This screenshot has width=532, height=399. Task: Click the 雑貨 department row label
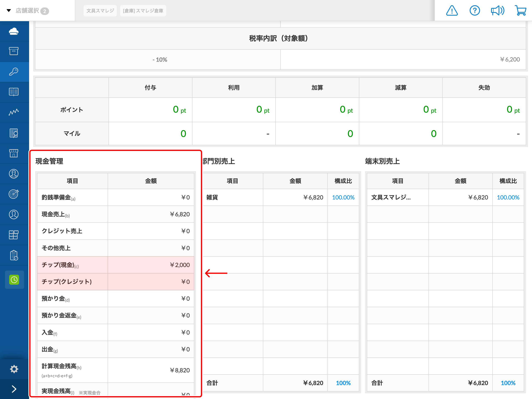[x=212, y=197]
